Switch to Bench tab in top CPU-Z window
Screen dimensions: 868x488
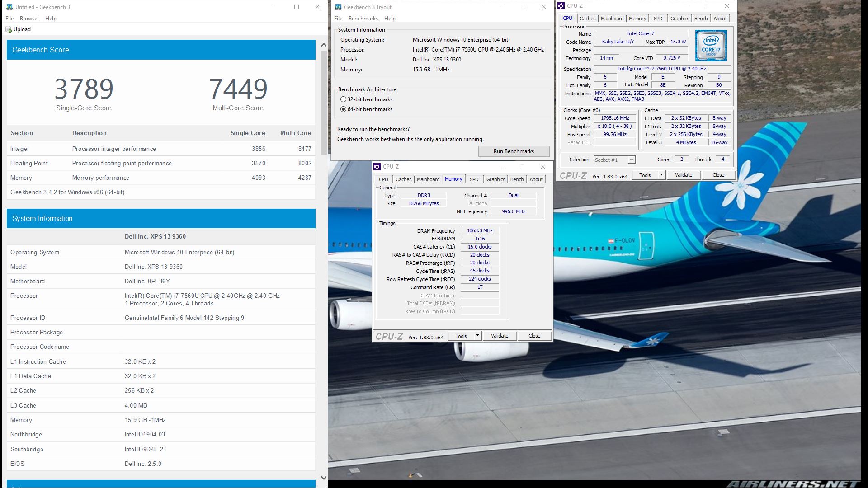[x=701, y=19]
